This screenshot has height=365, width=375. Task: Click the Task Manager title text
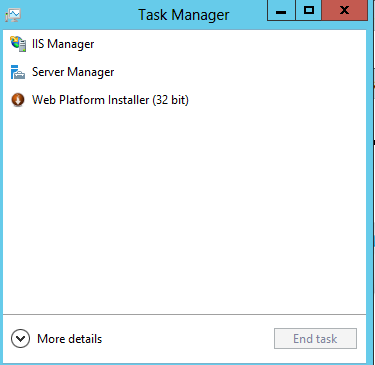tap(184, 15)
